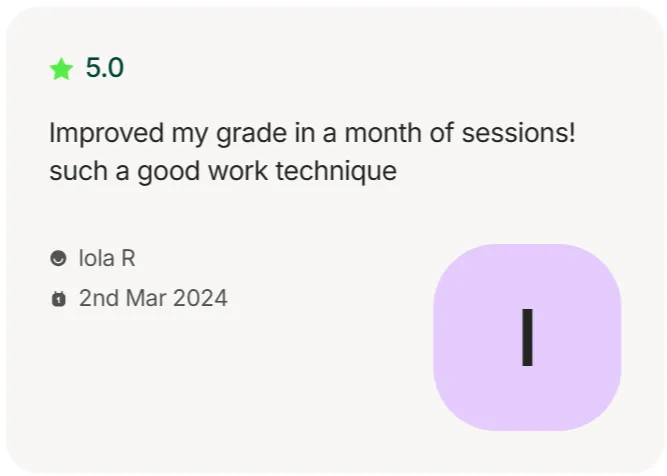Click the word 'good' in the review

(168, 172)
